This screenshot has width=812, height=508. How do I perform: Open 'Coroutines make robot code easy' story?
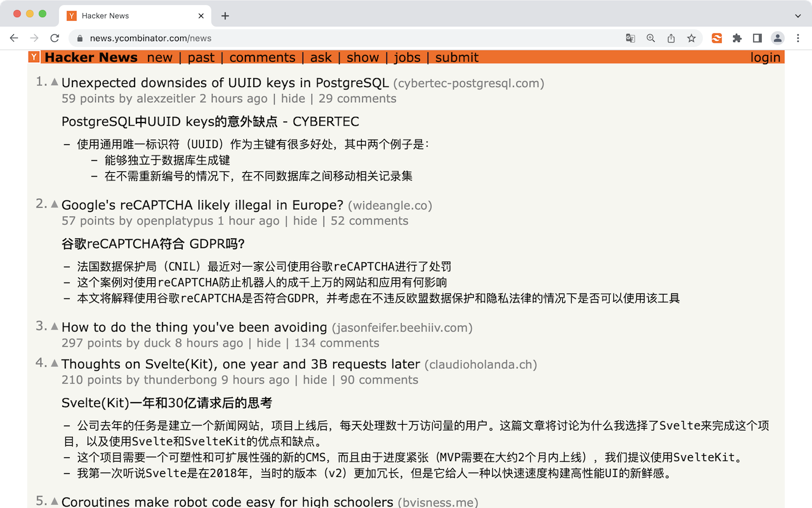tap(227, 502)
